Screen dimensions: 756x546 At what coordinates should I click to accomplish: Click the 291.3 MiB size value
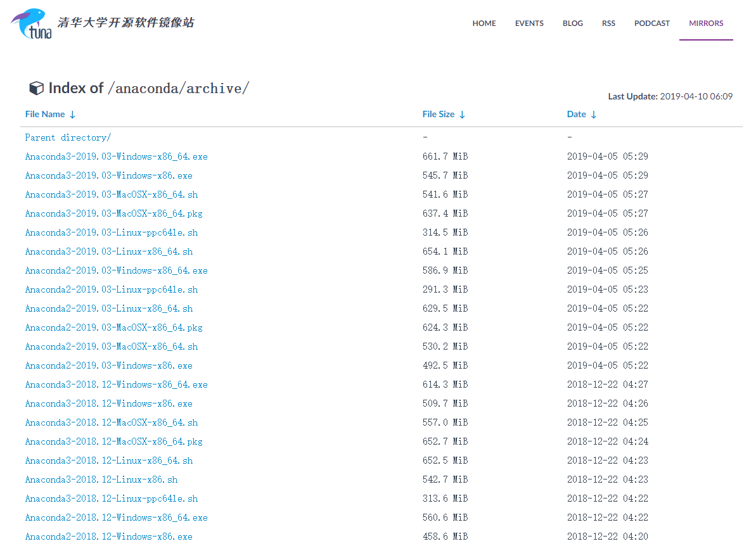[x=445, y=289]
